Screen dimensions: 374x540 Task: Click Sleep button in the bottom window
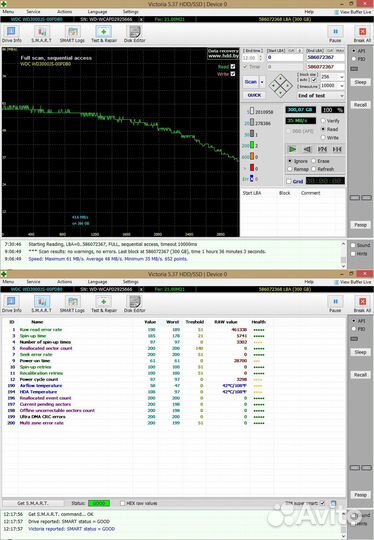[360, 352]
